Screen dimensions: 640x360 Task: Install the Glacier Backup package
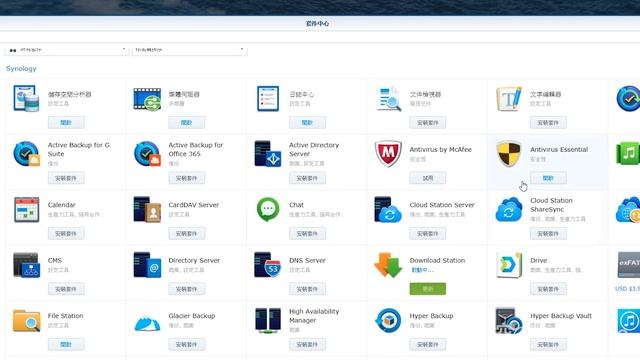[x=187, y=344]
